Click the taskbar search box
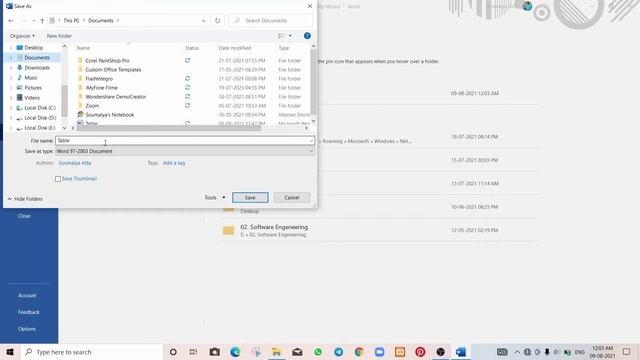The height and width of the screenshot is (360, 640). coord(91,352)
